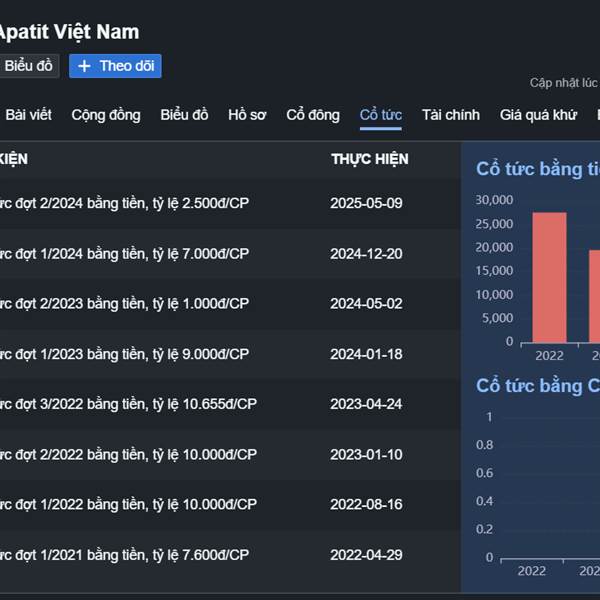The width and height of the screenshot is (600, 600).
Task: Click the Cổ tức bằng tiền chart title
Action: pyautogui.click(x=538, y=169)
